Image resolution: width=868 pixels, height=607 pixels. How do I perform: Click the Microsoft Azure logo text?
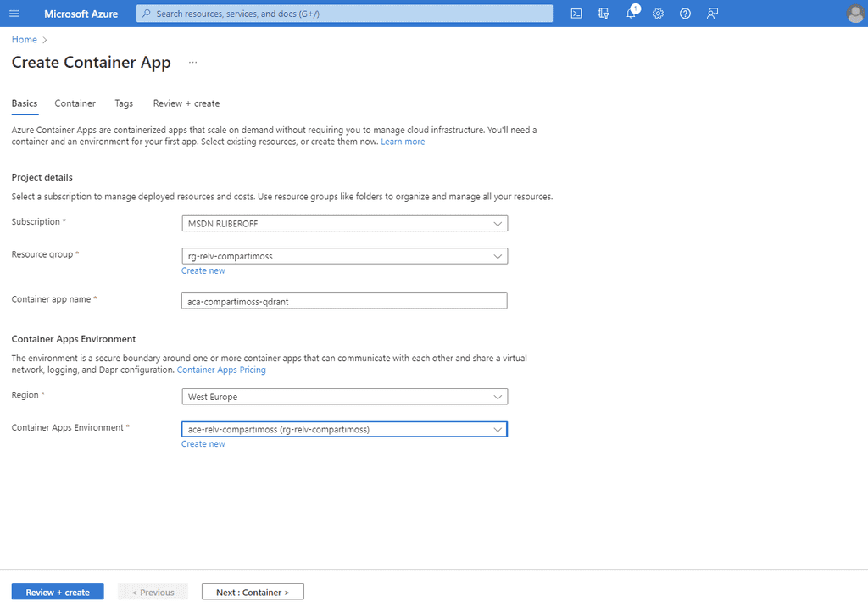coord(81,14)
